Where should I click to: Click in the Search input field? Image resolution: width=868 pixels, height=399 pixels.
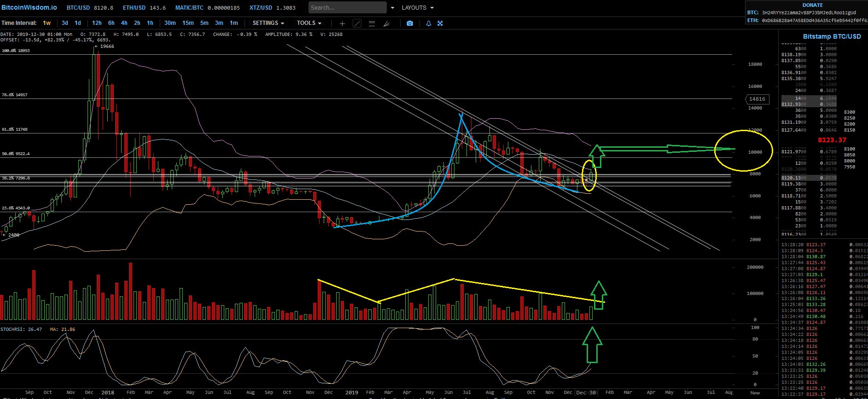(347, 8)
